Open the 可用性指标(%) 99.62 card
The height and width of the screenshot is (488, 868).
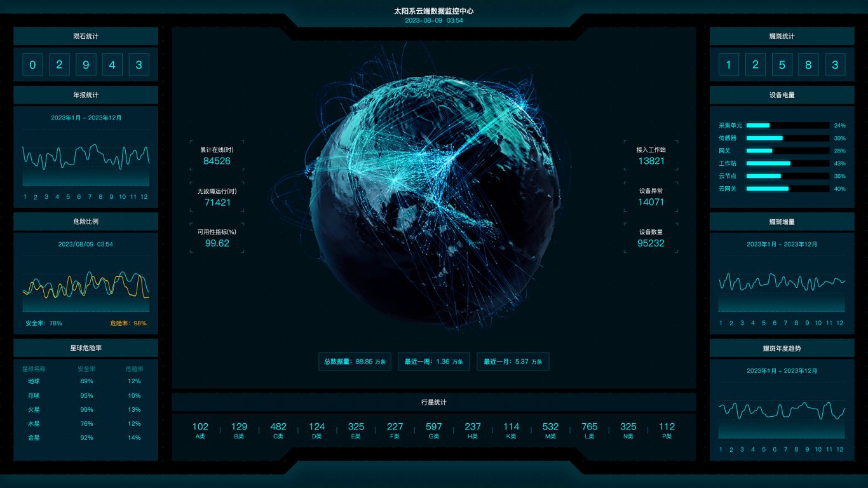(x=217, y=238)
